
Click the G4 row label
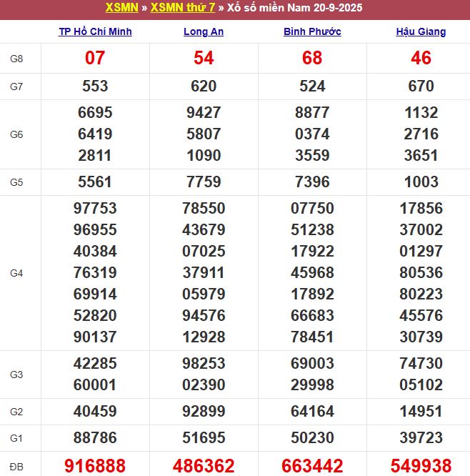pyautogui.click(x=17, y=273)
